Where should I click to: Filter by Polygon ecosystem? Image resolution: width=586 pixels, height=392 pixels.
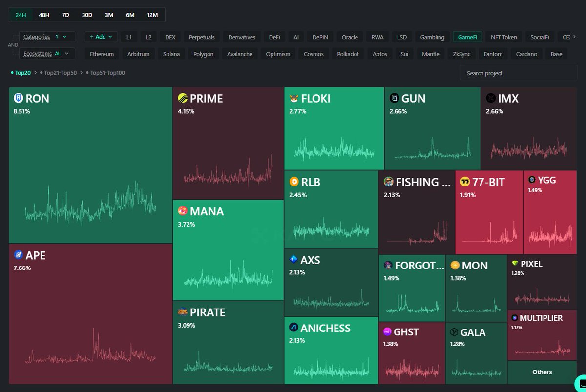[x=203, y=54]
